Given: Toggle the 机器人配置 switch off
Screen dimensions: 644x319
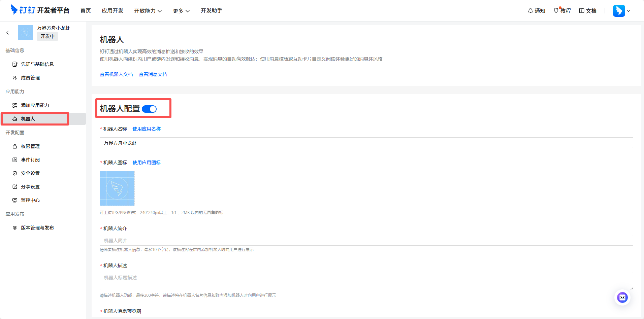Looking at the screenshot, I should (x=149, y=109).
